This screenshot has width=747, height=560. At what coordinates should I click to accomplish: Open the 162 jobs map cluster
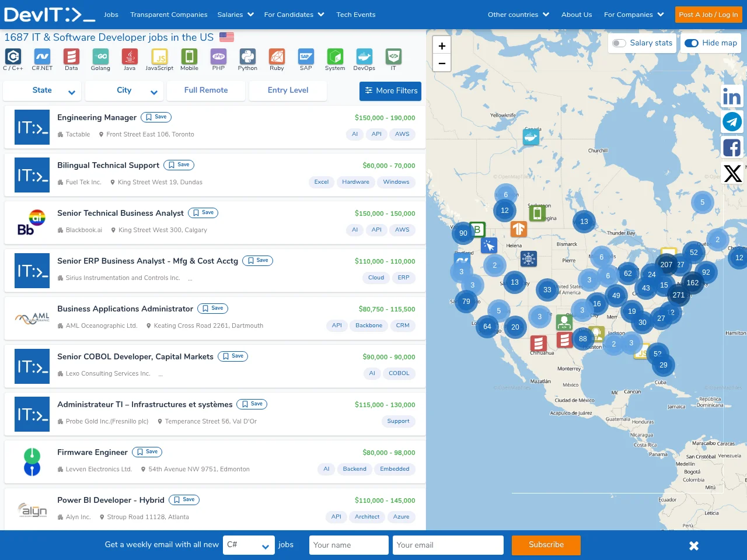(x=693, y=283)
